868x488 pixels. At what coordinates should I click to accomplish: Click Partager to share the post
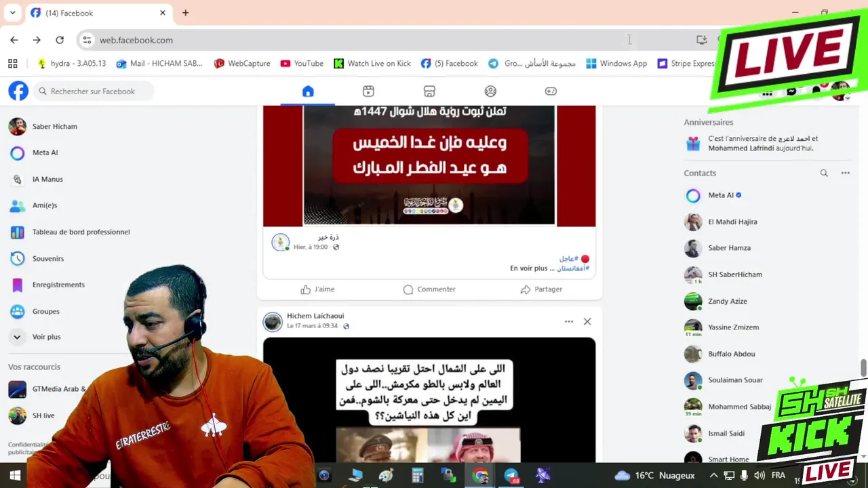click(541, 289)
